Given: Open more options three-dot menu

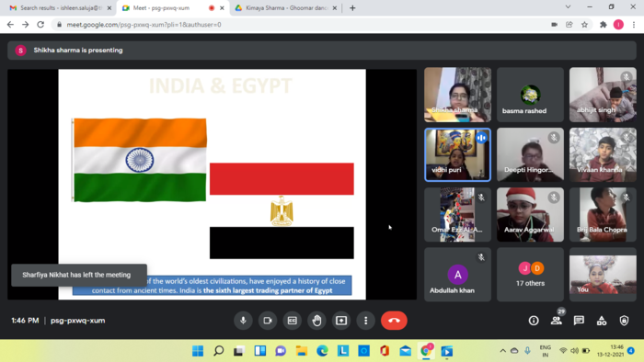Looking at the screenshot, I should (366, 321).
